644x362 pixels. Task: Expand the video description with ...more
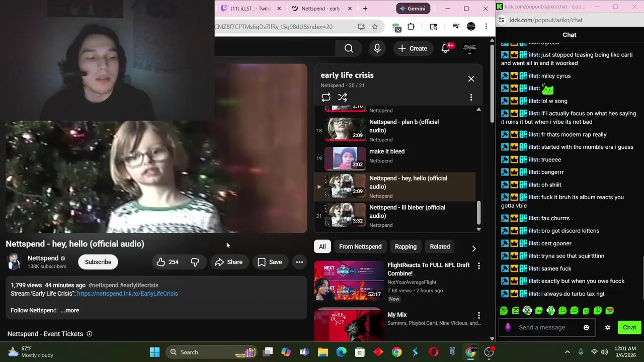click(70, 310)
